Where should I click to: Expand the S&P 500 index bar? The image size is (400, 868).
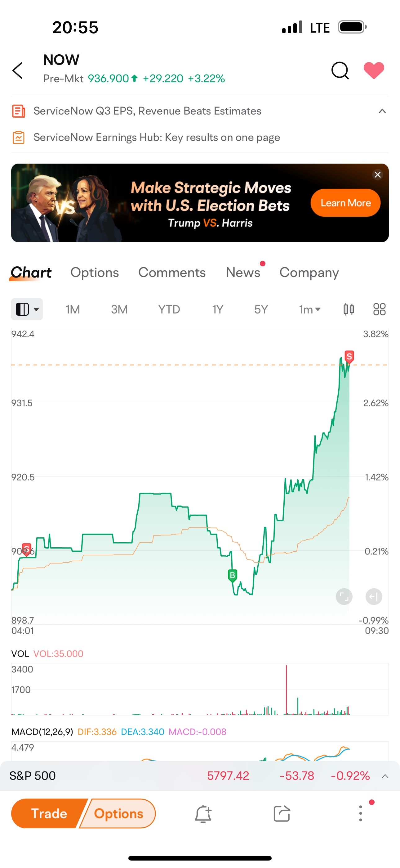[385, 776]
